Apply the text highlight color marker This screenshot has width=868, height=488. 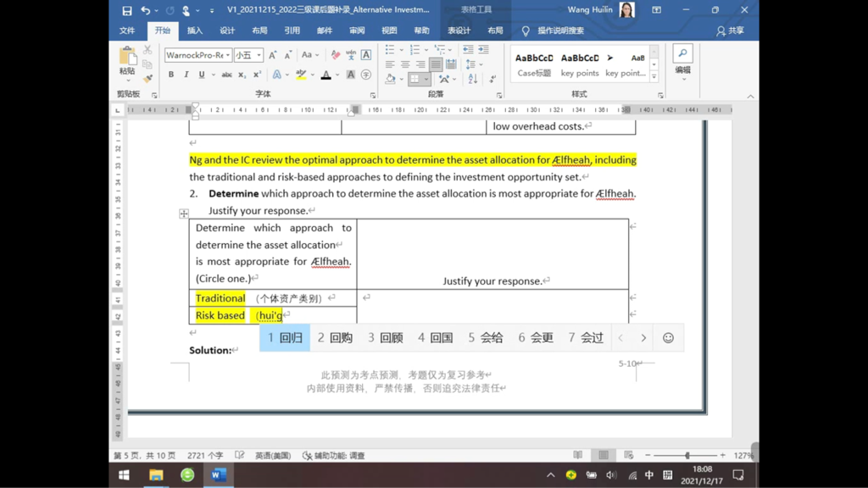point(301,75)
